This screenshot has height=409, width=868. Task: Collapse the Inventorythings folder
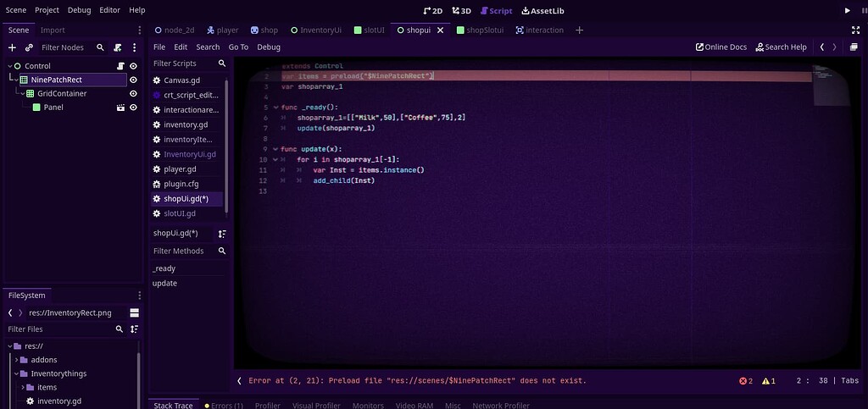16,373
